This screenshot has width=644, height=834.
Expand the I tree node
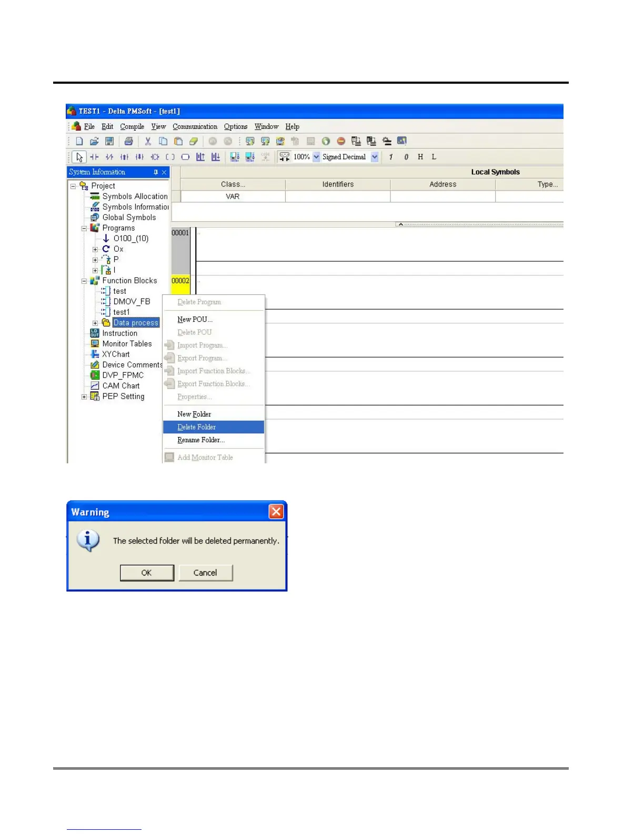coord(95,270)
